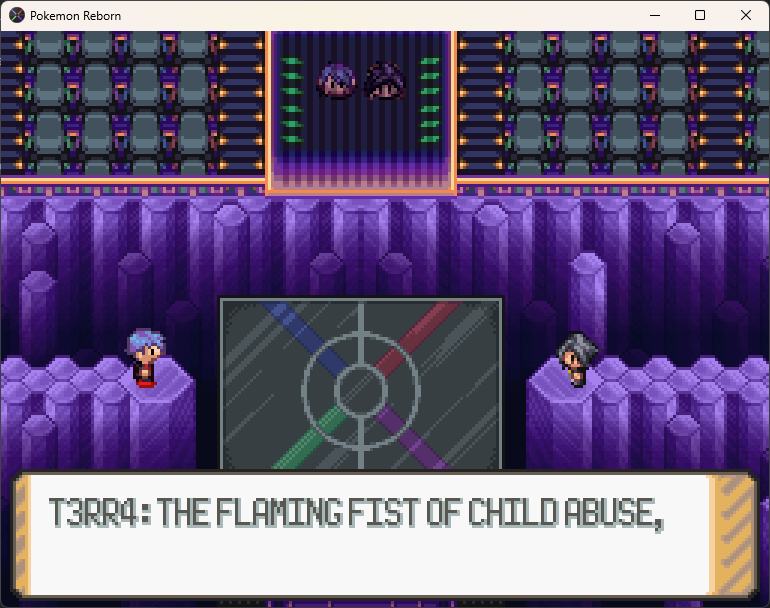Viewport: 770px width, 608px height.
Task: Click the Pokemon Reborn app icon in title bar
Action: coord(17,15)
